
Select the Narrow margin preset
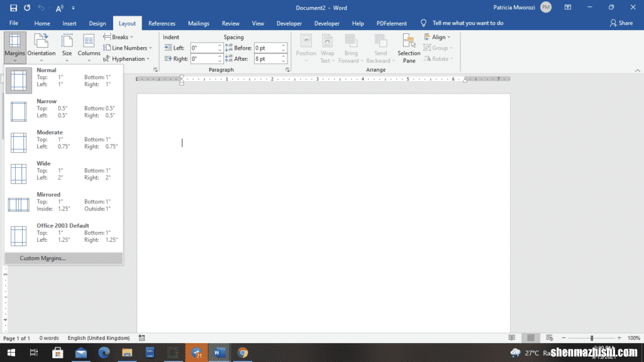pyautogui.click(x=64, y=111)
